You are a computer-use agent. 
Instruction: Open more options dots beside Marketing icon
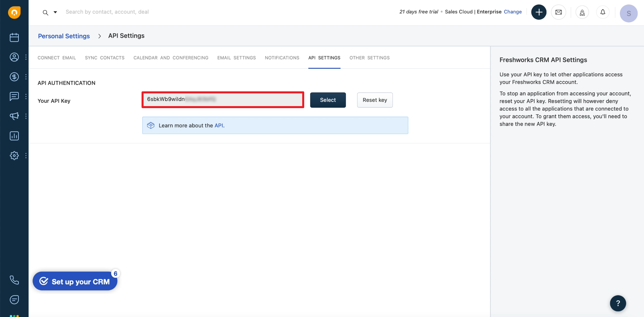pos(26,116)
